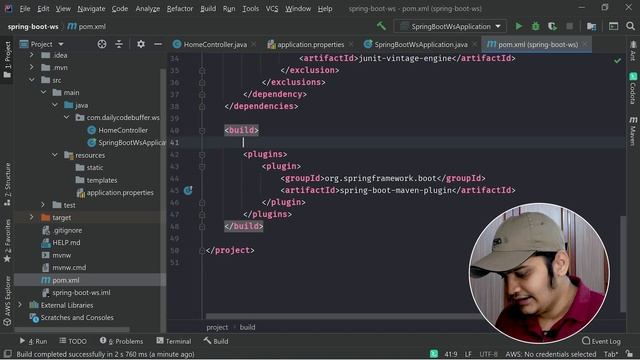Screen dimensions: 640x360
Task: Click the Locate file target icon in Project panel
Action: pos(102,44)
